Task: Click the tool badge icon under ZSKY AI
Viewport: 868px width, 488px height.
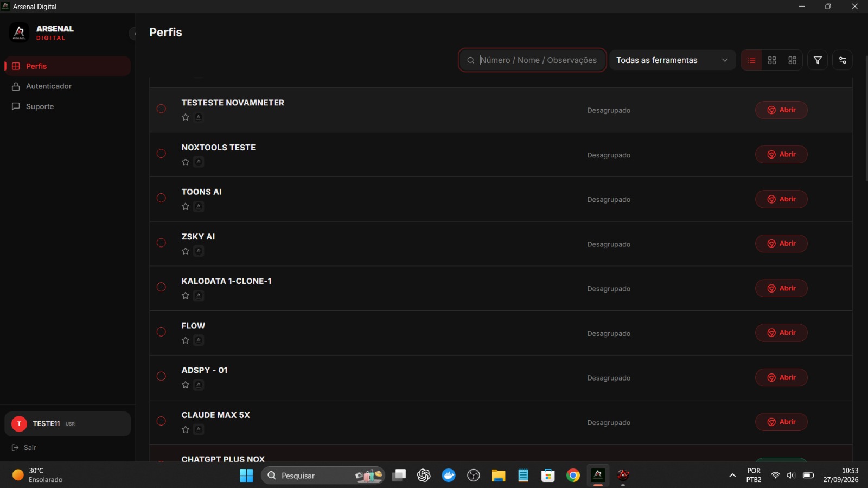Action: [x=199, y=251]
